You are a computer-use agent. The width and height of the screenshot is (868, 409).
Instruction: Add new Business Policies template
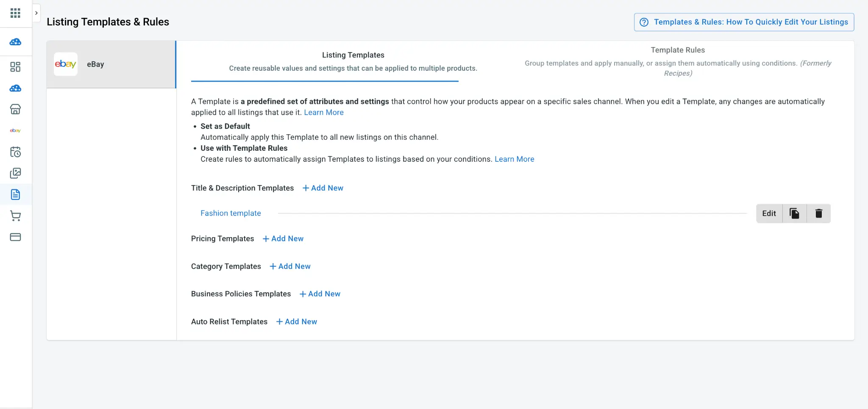coord(320,294)
